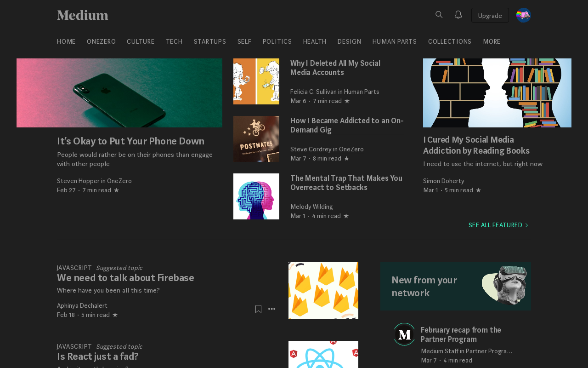Click star next to Steven Hopper article

click(x=116, y=190)
